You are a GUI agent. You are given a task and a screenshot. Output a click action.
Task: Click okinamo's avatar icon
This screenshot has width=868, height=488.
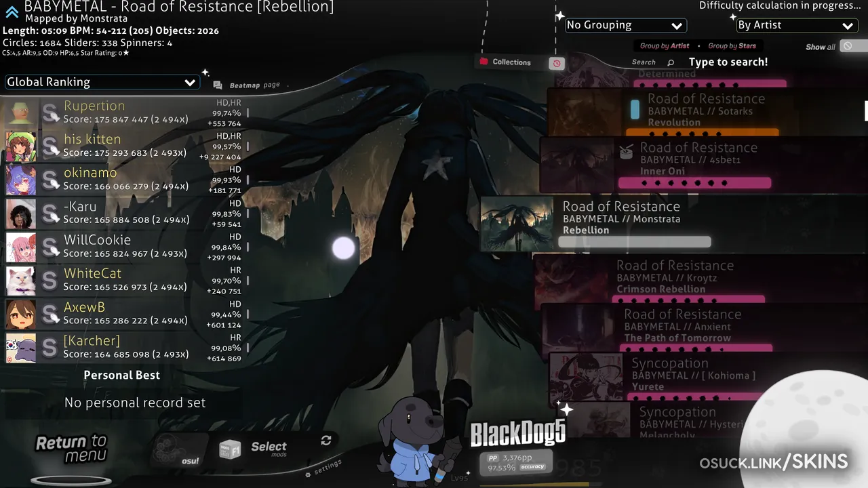coord(20,180)
